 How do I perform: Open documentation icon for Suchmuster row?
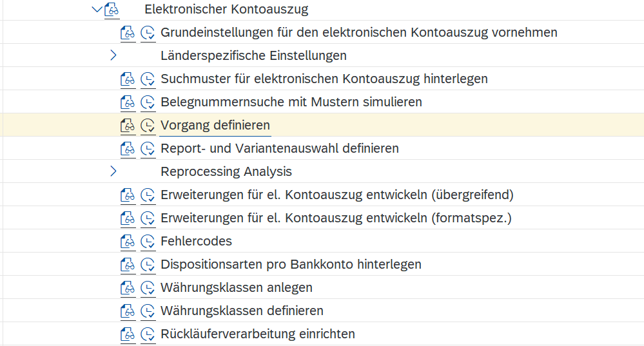128,79
